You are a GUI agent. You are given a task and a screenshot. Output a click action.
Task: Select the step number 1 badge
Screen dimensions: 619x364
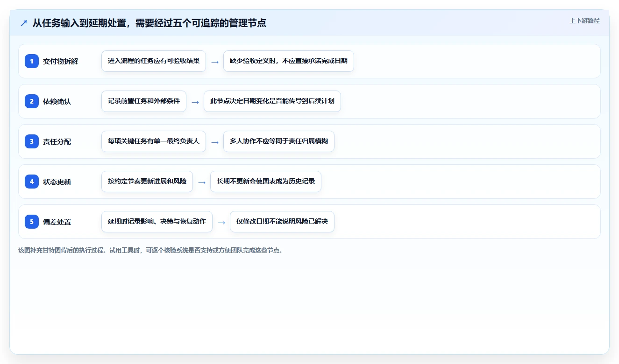[32, 61]
